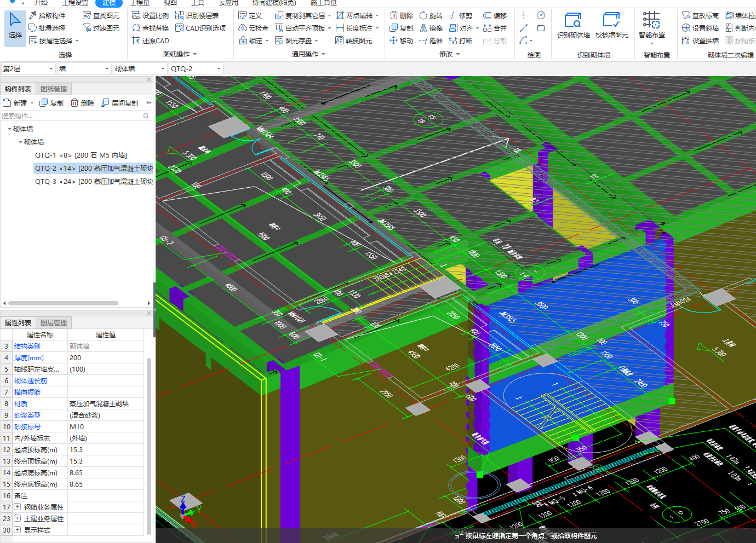Screen dimensions: 756x543
Task: Select the 延伸 extend tool
Action: (431, 41)
